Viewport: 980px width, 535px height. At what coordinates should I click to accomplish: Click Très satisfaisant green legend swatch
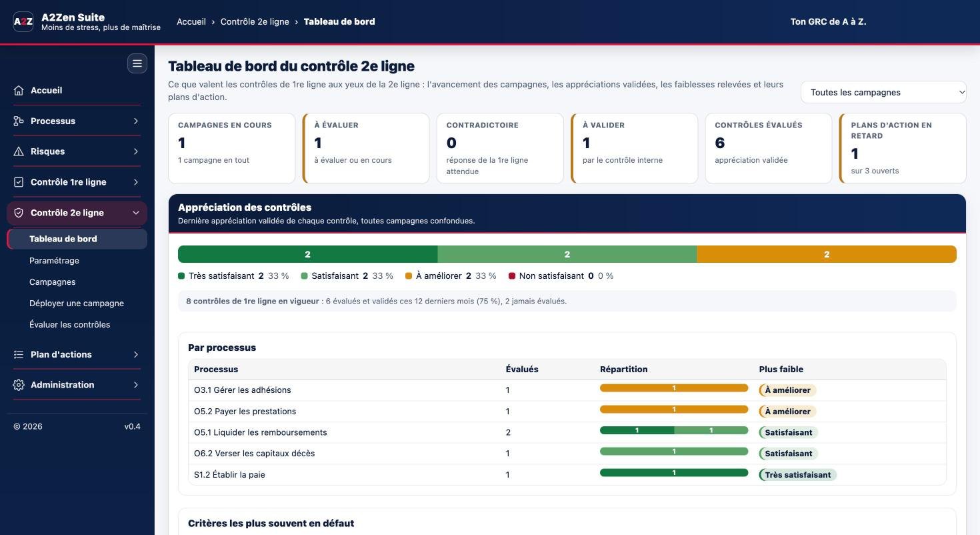click(x=181, y=276)
